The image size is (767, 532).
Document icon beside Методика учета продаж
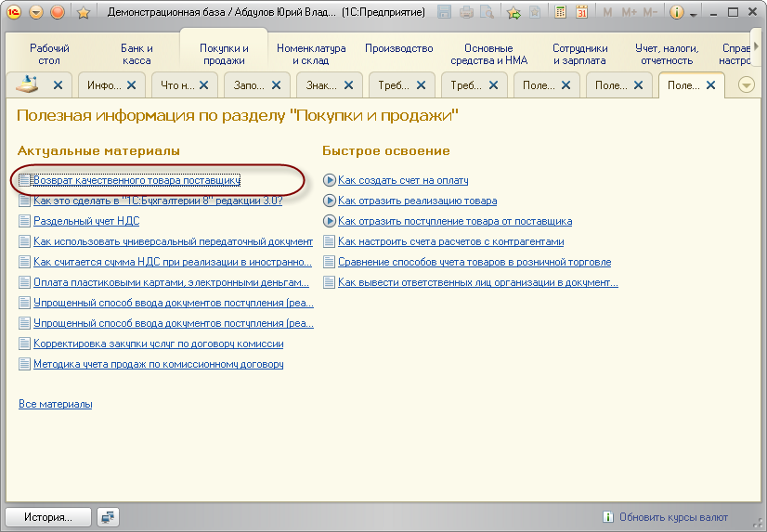(x=24, y=364)
